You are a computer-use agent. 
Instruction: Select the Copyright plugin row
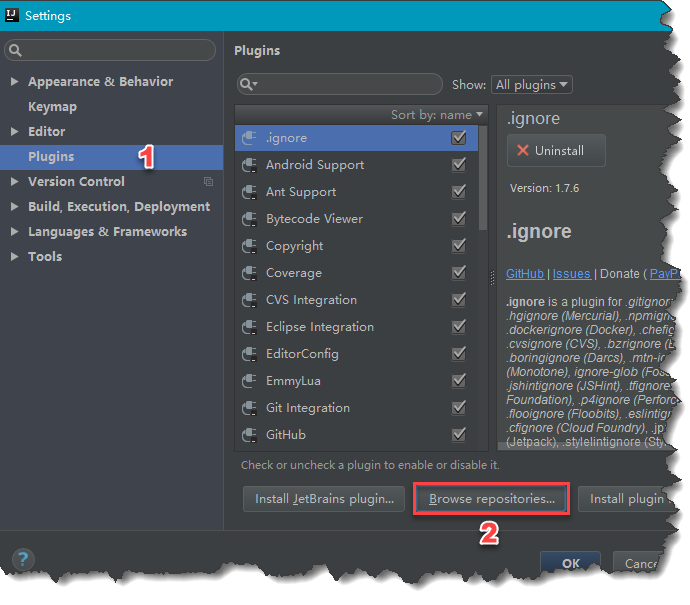click(356, 246)
